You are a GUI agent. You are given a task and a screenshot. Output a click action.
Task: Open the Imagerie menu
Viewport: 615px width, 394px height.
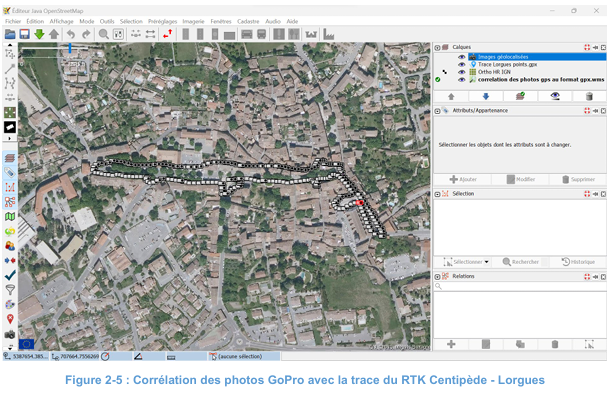click(193, 22)
